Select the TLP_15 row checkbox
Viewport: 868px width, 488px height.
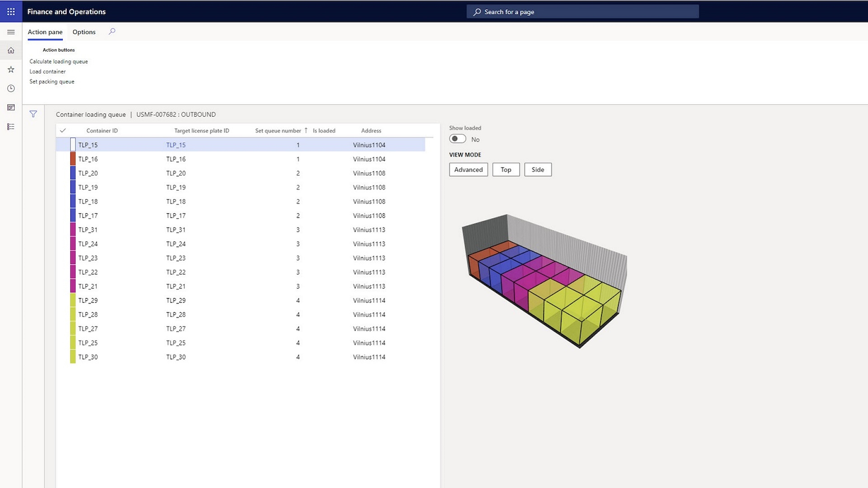(x=73, y=145)
